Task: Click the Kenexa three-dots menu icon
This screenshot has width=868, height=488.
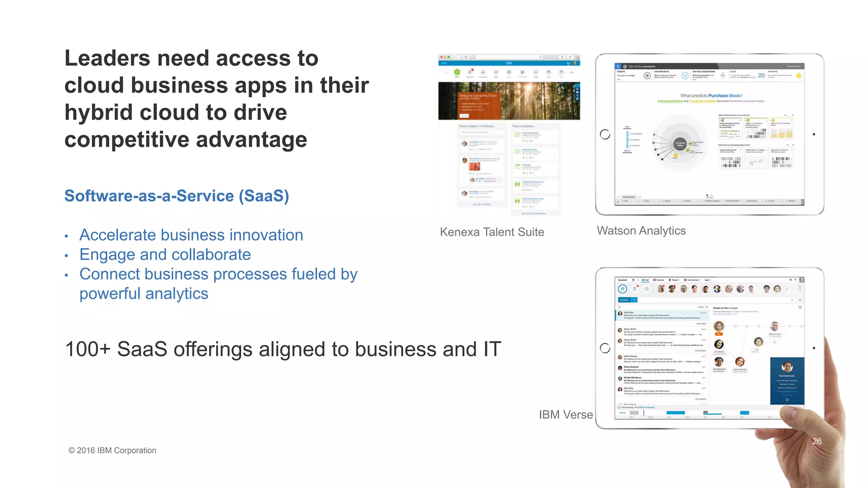Action: (x=568, y=63)
